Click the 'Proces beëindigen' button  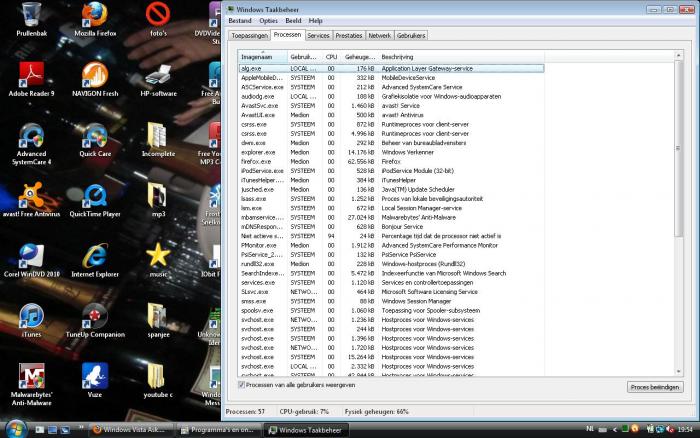click(x=655, y=387)
